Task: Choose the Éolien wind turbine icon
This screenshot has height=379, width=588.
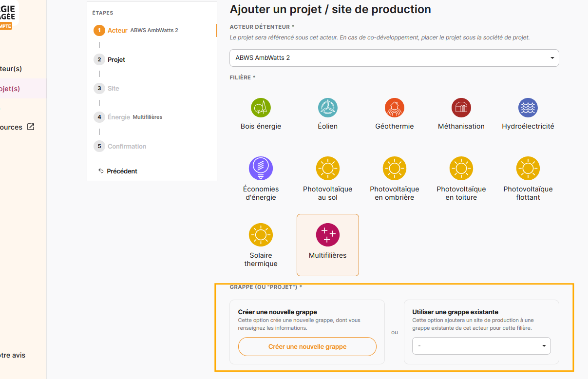Action: click(327, 108)
